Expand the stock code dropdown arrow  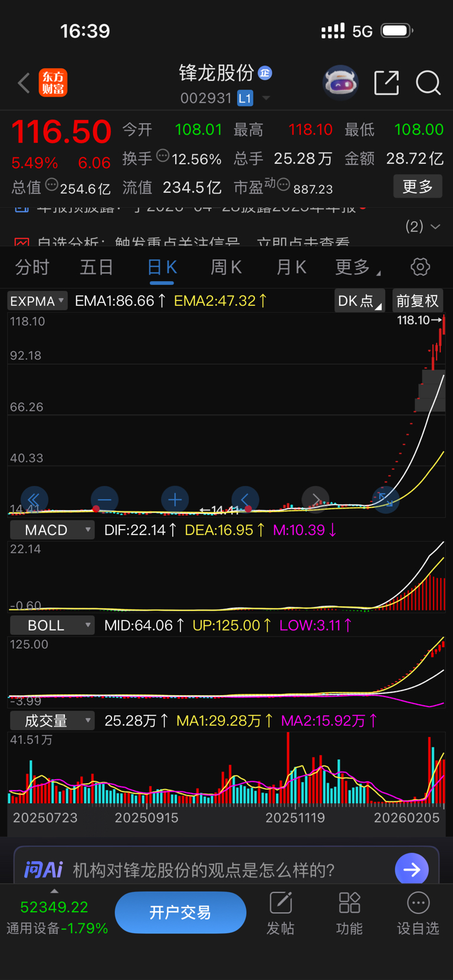pyautogui.click(x=266, y=98)
